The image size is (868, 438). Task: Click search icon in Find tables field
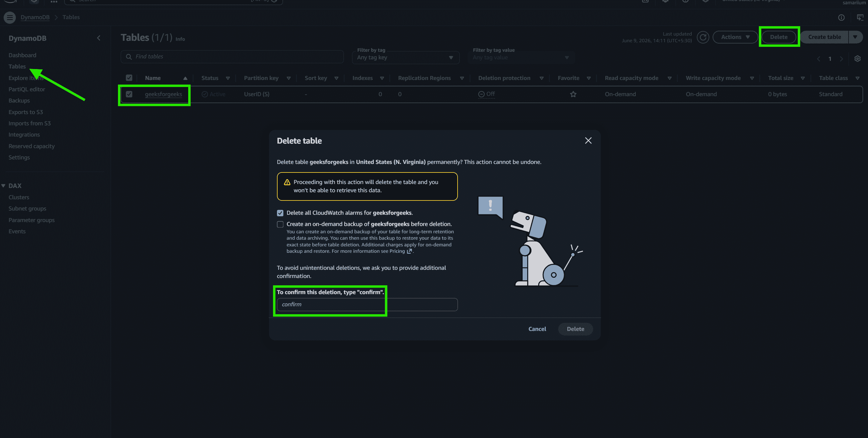tap(129, 57)
